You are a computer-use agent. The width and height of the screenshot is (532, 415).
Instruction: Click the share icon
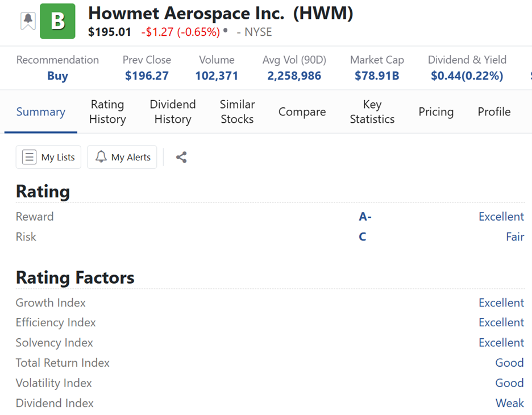pyautogui.click(x=181, y=157)
